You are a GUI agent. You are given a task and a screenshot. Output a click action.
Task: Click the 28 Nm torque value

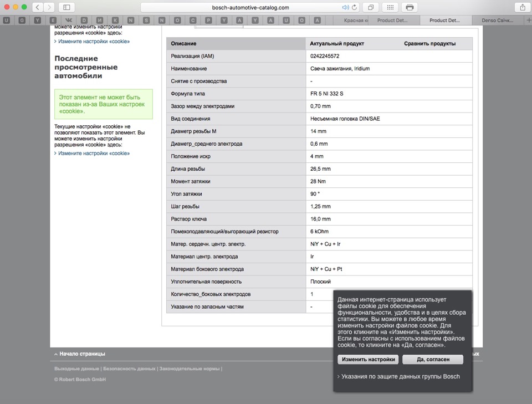click(x=318, y=181)
